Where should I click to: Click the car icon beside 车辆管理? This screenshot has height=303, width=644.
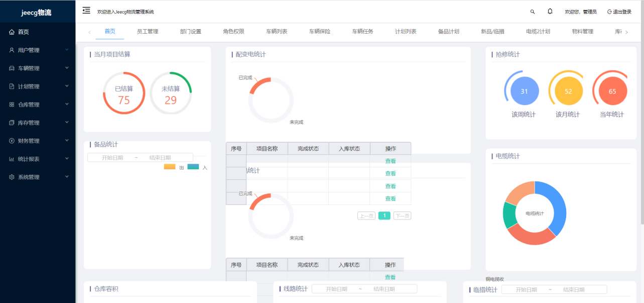[x=12, y=68]
